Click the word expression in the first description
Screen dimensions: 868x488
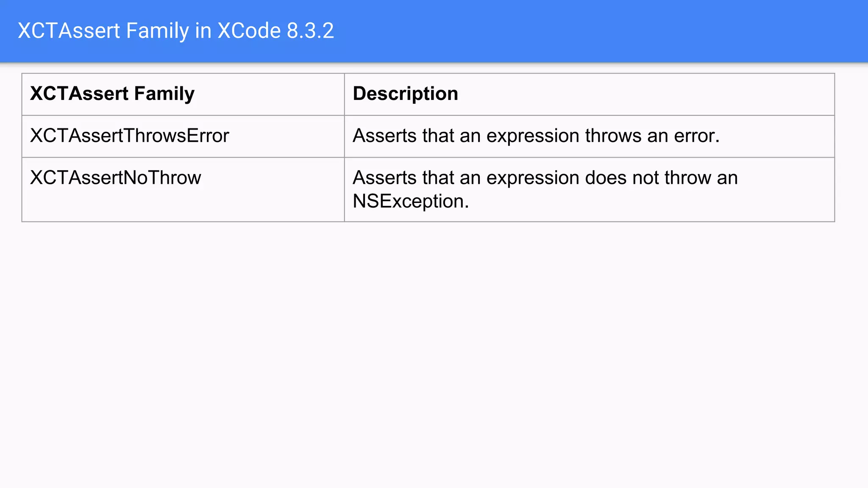(x=533, y=137)
